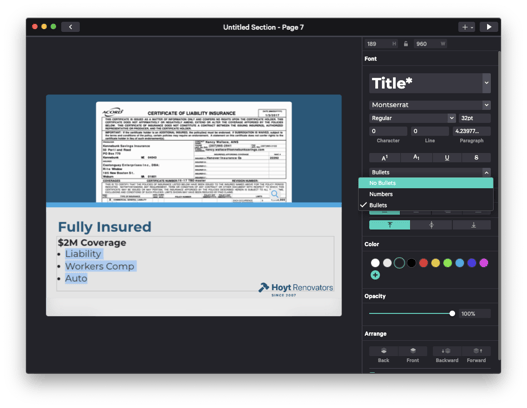This screenshot has width=527, height=408.
Task: Click the Workers Comp bullet item
Action: click(x=100, y=266)
